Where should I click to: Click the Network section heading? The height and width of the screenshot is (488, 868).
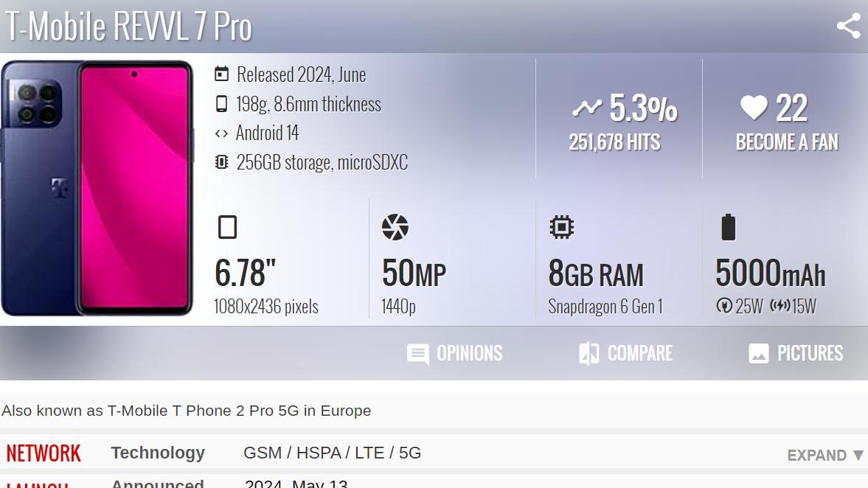coord(44,453)
